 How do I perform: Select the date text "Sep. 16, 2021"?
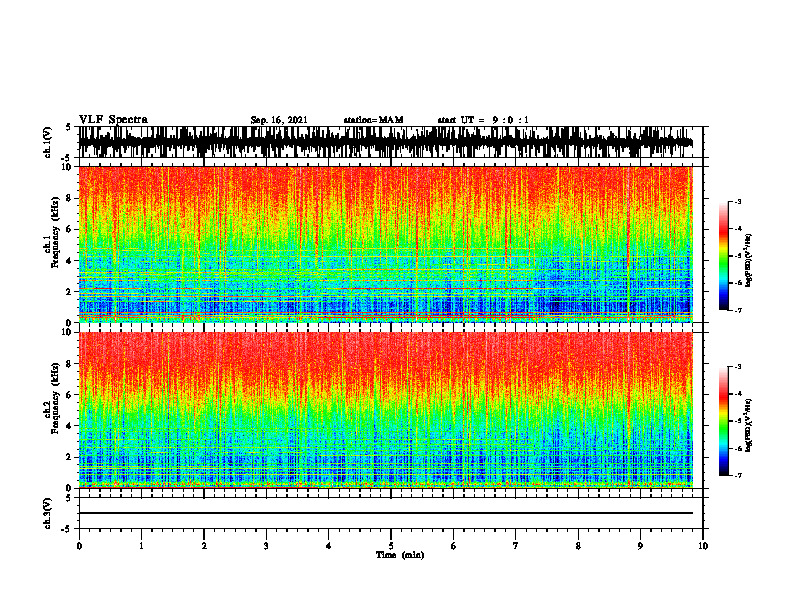tap(279, 120)
